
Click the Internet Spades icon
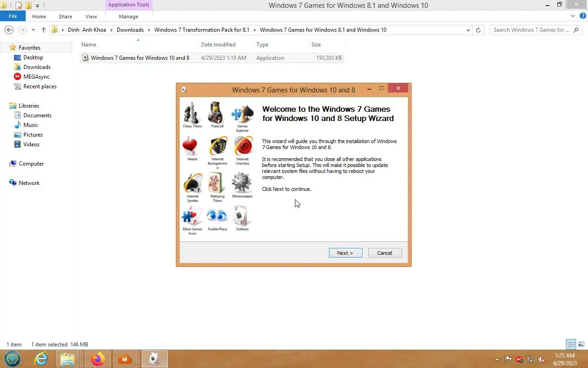192,183
